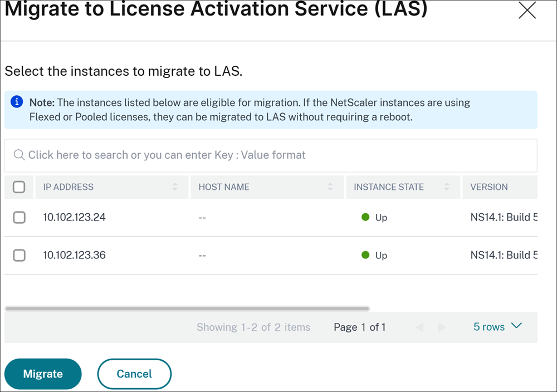Go to the previous page arrow

pyautogui.click(x=419, y=327)
